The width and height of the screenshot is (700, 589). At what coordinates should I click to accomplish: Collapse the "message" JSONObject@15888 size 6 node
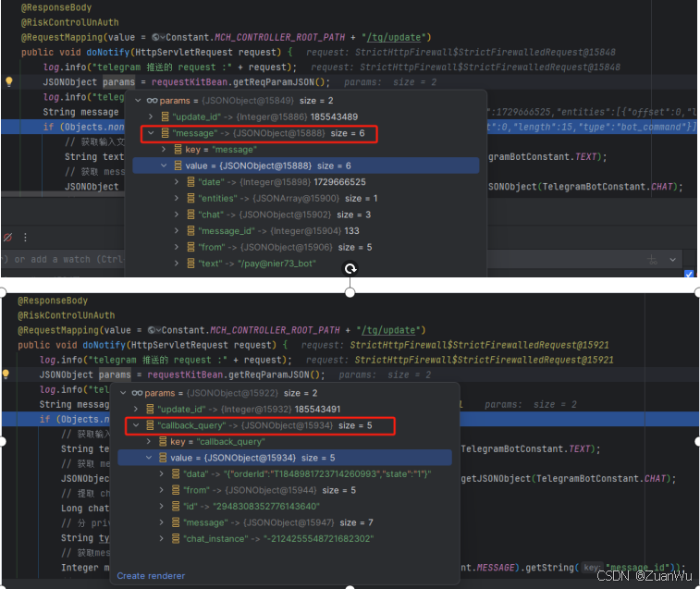tap(151, 133)
